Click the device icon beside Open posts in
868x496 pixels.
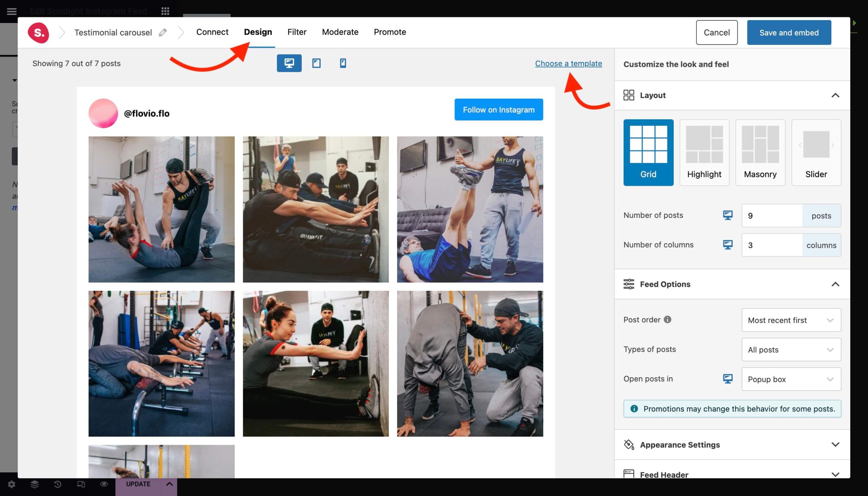click(x=728, y=379)
